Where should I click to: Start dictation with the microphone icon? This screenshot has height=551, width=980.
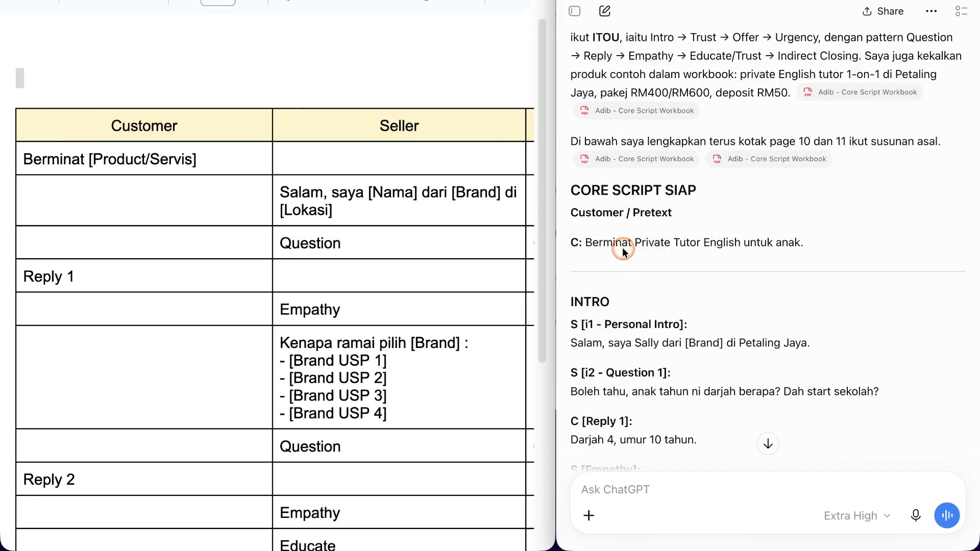coord(916,516)
